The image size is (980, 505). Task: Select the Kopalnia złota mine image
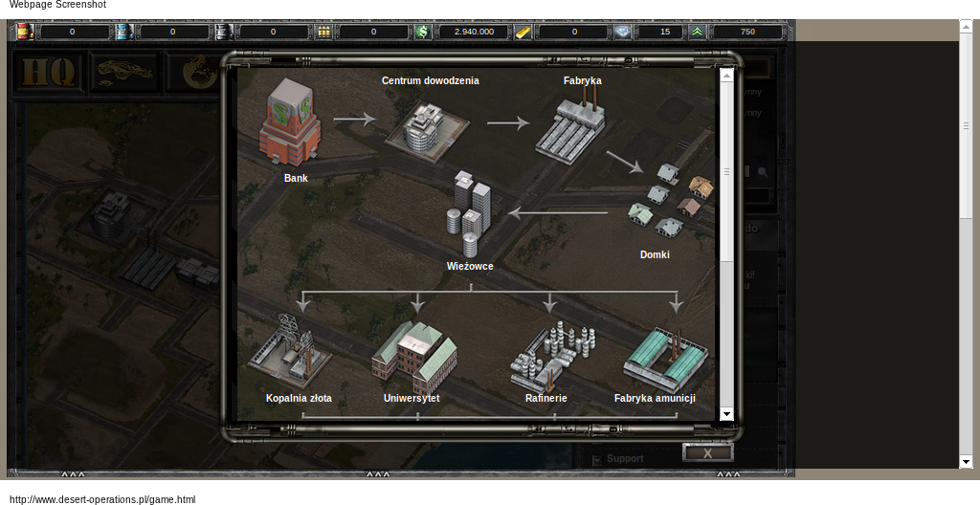[289, 351]
